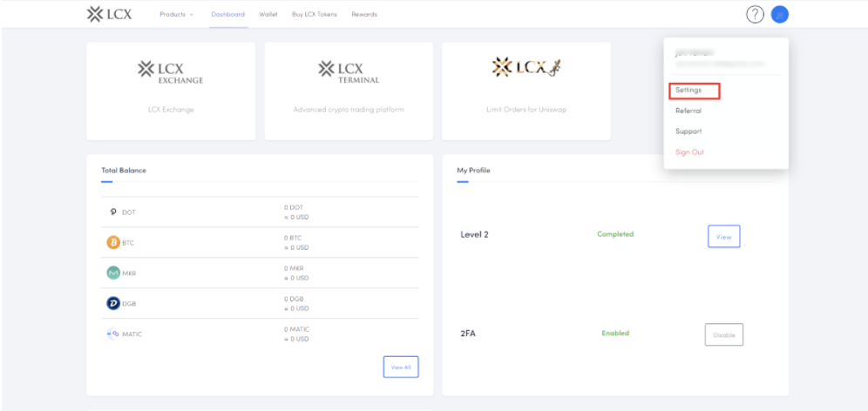This screenshot has height=411, width=868.
Task: Open the Limit Orders for Uniswap card
Action: pyautogui.click(x=526, y=91)
